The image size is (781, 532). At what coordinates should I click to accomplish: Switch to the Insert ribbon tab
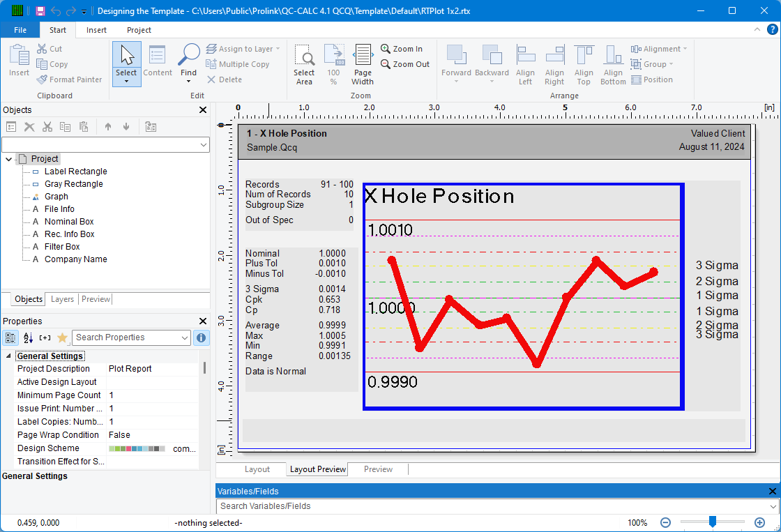tap(96, 29)
